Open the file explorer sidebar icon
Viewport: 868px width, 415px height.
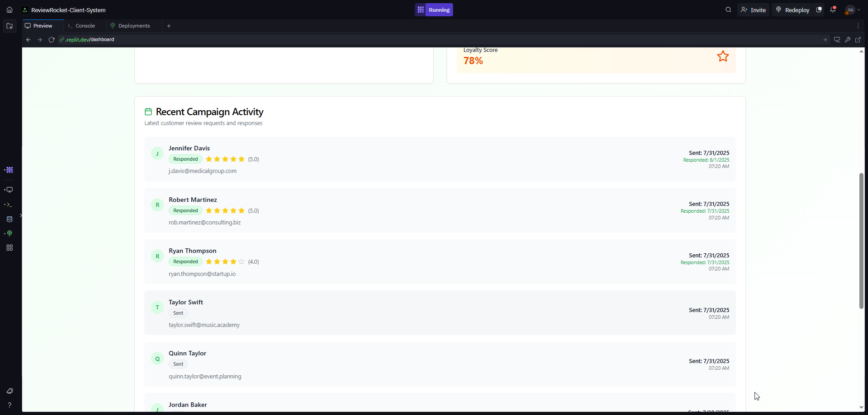[9, 26]
